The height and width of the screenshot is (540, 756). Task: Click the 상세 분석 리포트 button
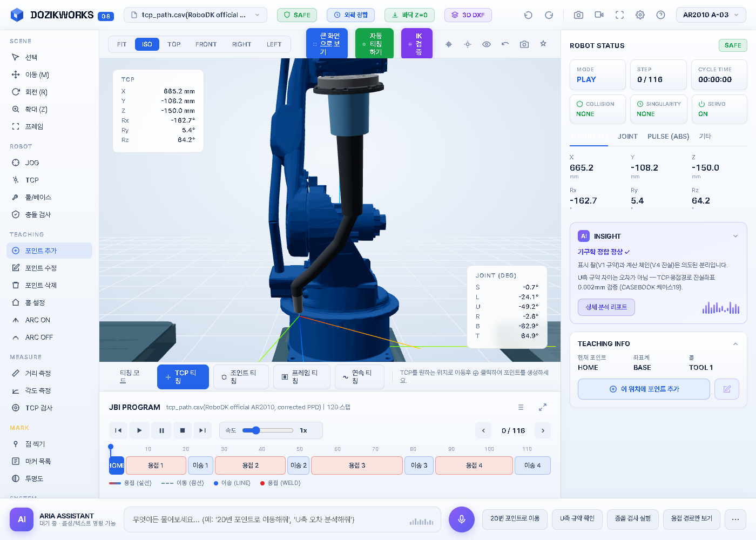pyautogui.click(x=606, y=307)
